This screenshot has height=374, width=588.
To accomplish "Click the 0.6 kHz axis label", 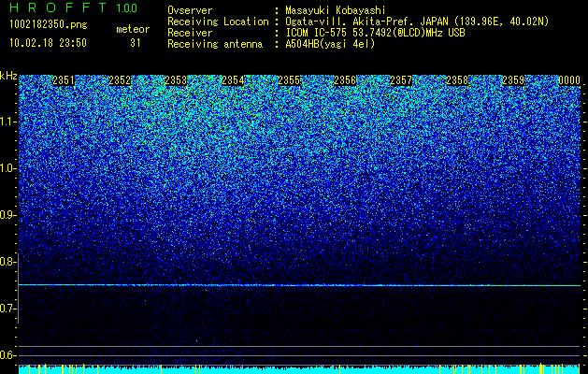I will tap(7, 355).
